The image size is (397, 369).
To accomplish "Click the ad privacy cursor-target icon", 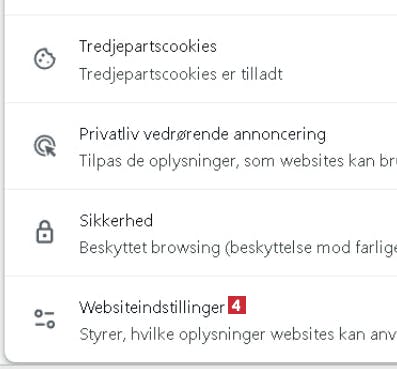I will point(45,146).
